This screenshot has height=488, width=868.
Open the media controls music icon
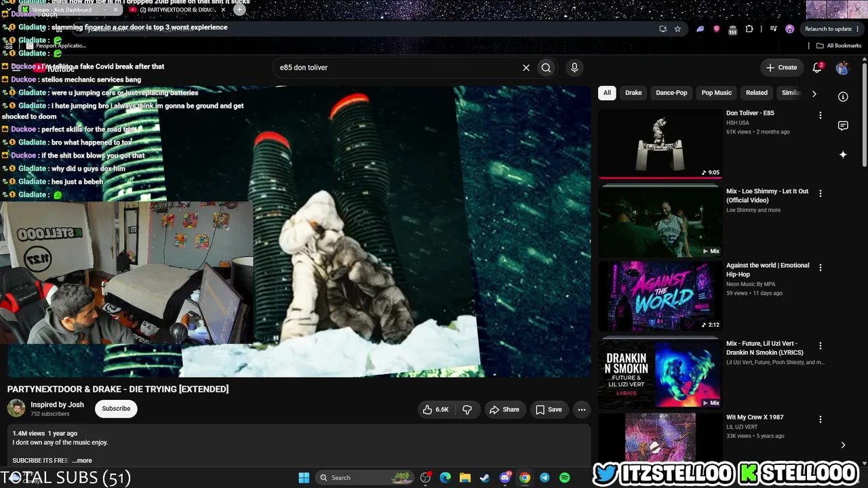click(x=774, y=29)
